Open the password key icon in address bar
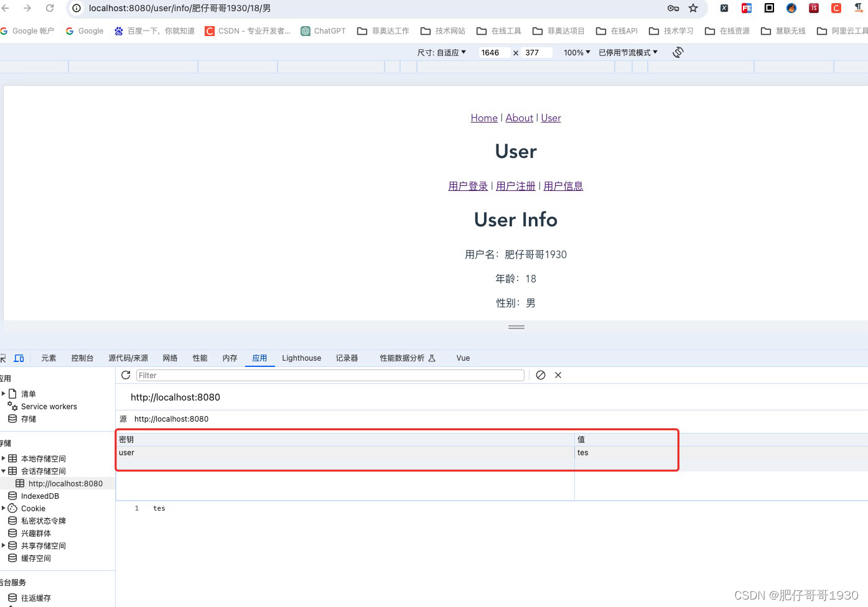The width and height of the screenshot is (868, 607). coord(673,8)
